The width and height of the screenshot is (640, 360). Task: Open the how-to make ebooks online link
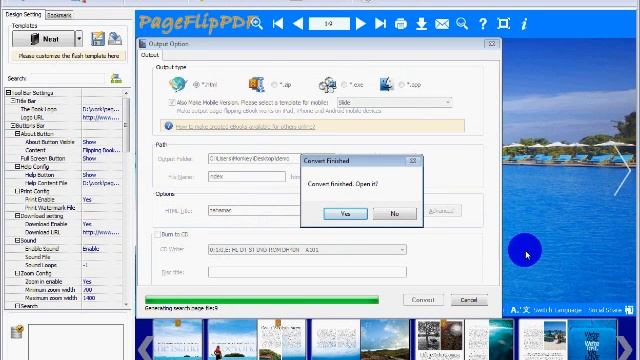[245, 127]
